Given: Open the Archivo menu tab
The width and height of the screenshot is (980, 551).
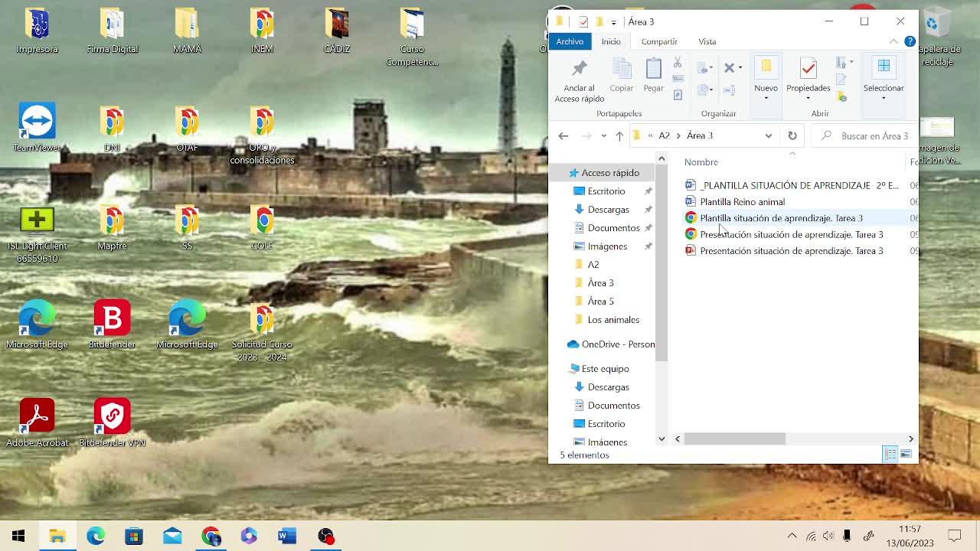Looking at the screenshot, I should (x=570, y=41).
